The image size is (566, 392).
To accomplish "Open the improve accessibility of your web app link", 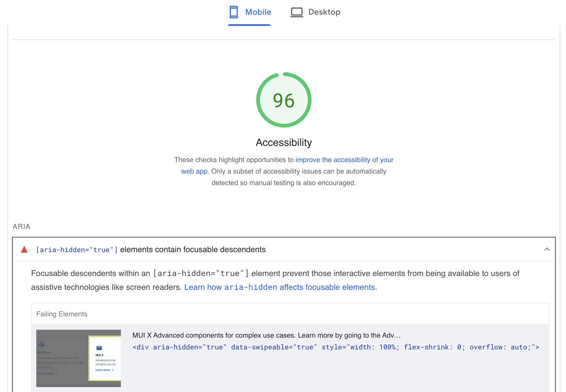I will coord(344,160).
